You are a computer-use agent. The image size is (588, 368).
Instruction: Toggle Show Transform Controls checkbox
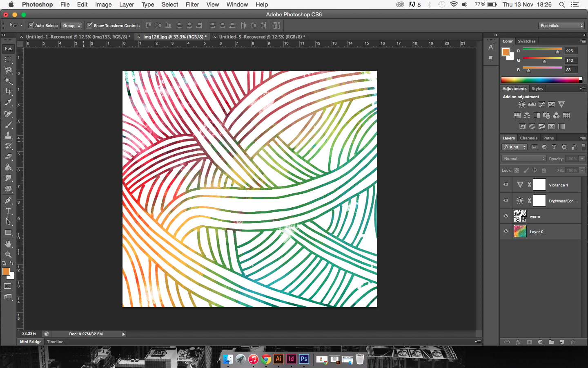pos(89,25)
